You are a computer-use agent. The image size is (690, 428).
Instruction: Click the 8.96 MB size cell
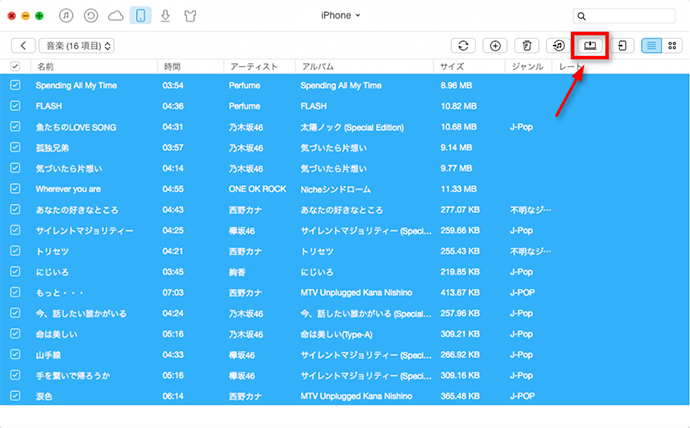pos(456,85)
